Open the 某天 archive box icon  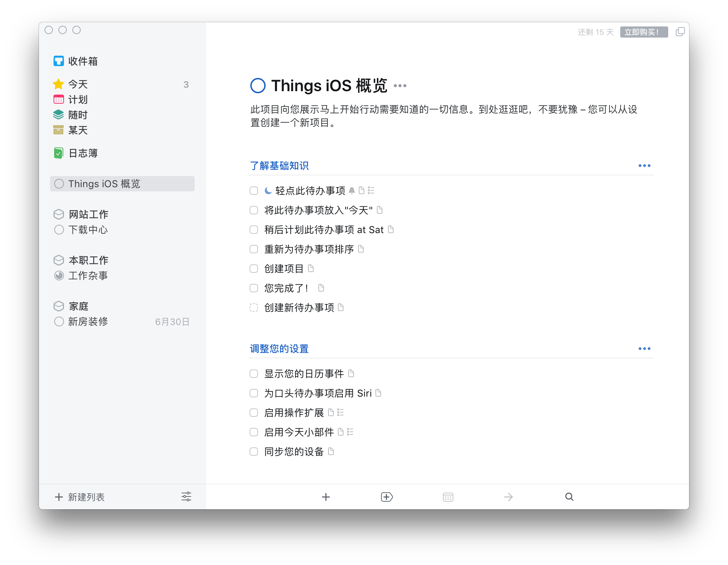pos(58,130)
